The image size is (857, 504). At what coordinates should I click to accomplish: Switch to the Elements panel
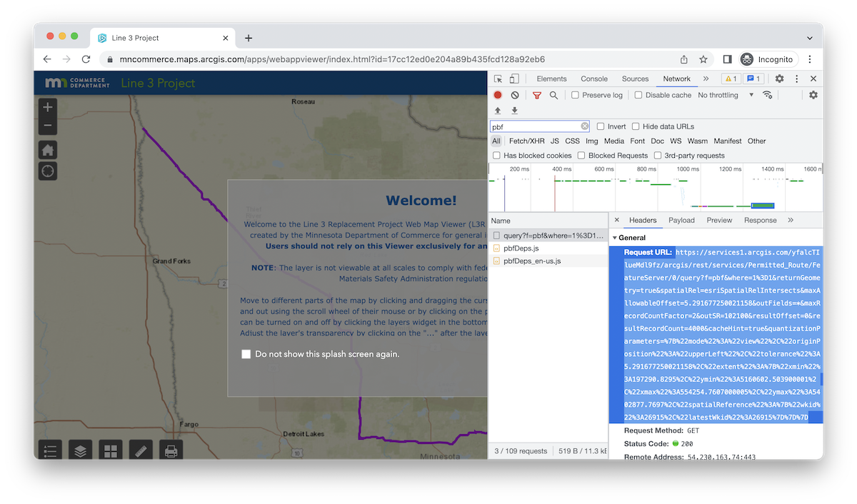pyautogui.click(x=551, y=79)
